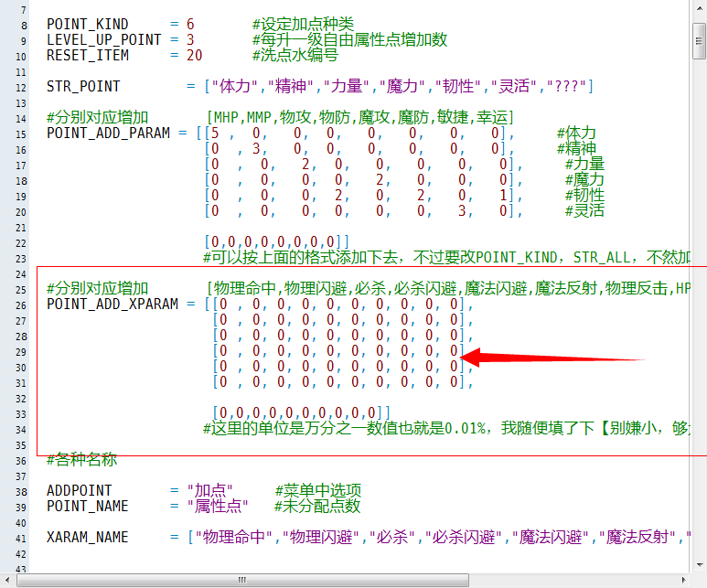Click the value 3 in the 灵活 row
Screen dimensions: 707x588
[x=462, y=211]
